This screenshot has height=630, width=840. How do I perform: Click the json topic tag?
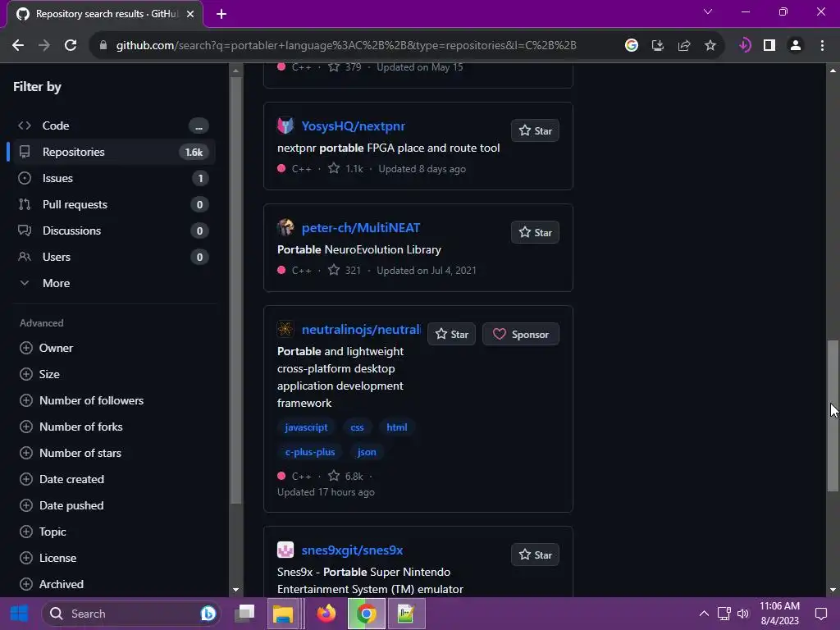coord(367,452)
